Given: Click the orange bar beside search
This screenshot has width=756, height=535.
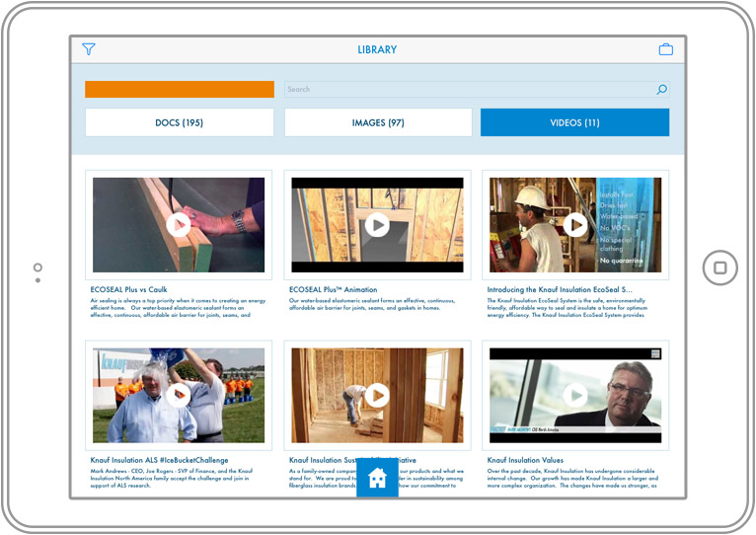Looking at the screenshot, I should click(180, 89).
